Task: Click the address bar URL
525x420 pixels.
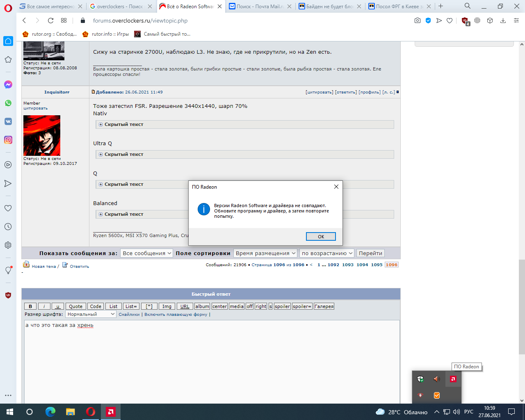Action: tap(140, 21)
